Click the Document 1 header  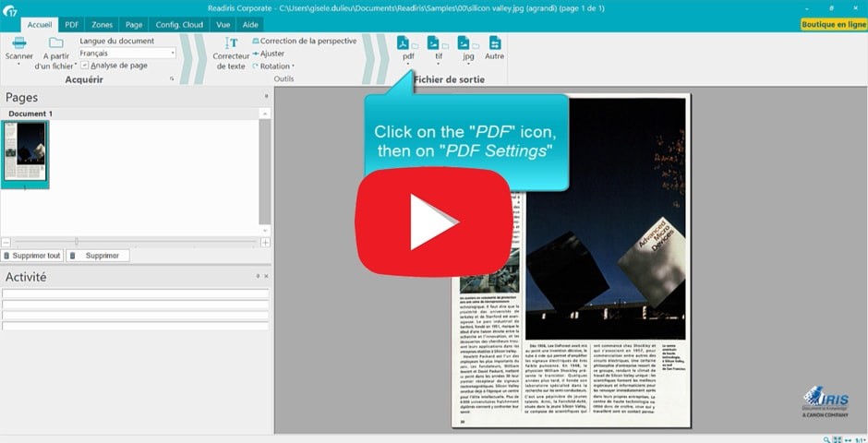coord(130,114)
